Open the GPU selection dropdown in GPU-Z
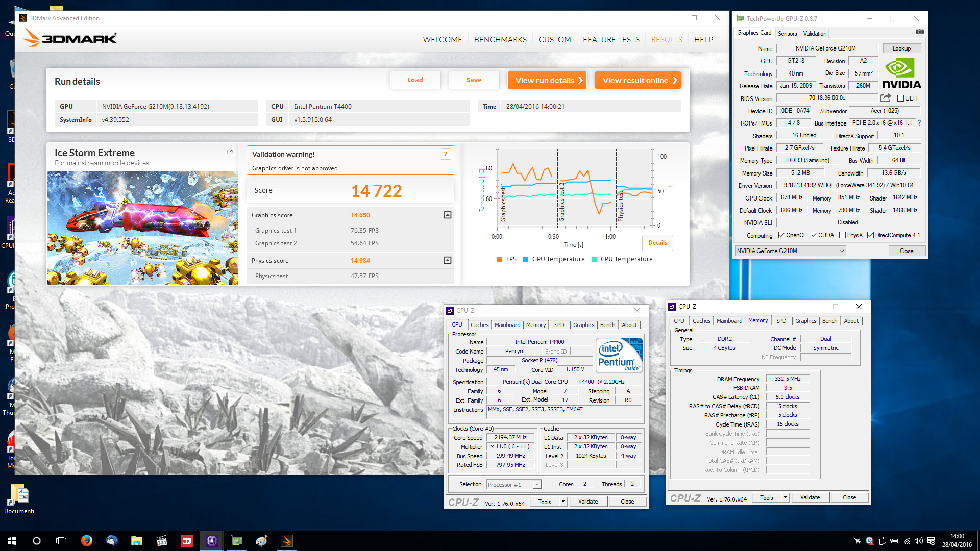980x551 pixels. pos(790,251)
